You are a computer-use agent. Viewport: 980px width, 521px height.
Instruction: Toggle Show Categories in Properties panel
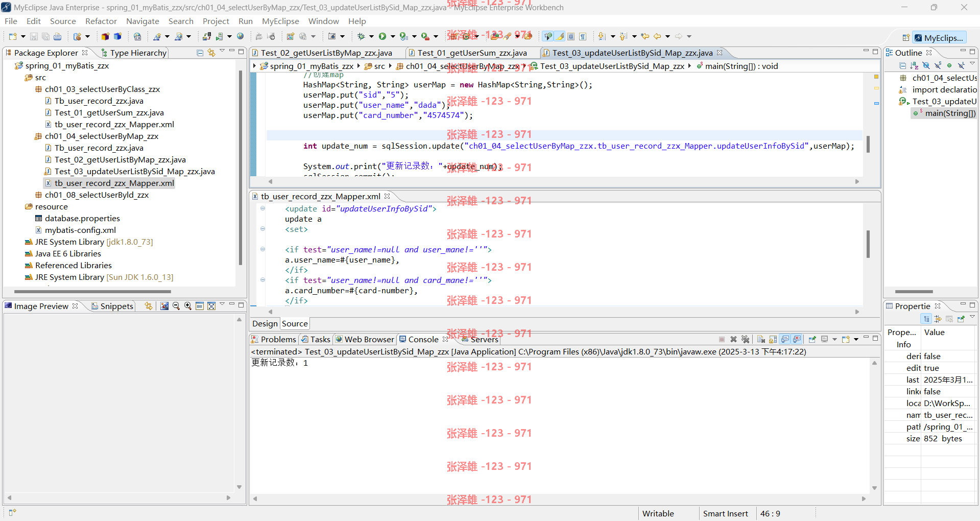click(x=926, y=319)
